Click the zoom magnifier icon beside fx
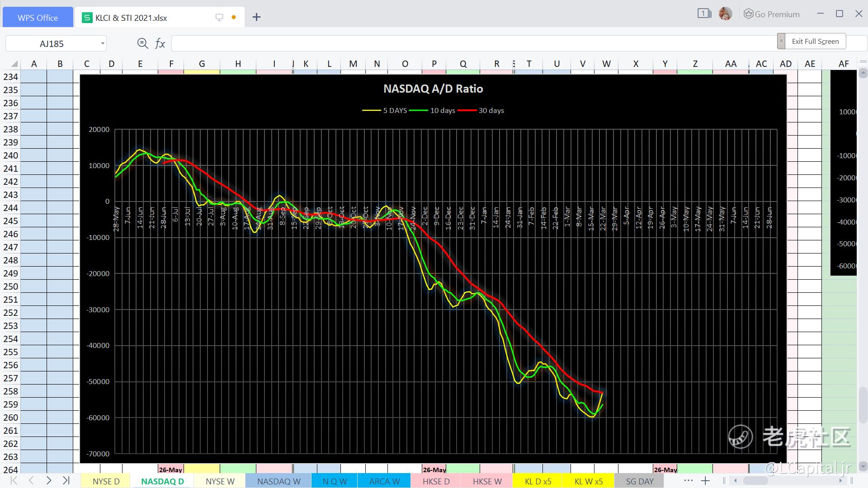This screenshot has width=868, height=488. (x=142, y=43)
